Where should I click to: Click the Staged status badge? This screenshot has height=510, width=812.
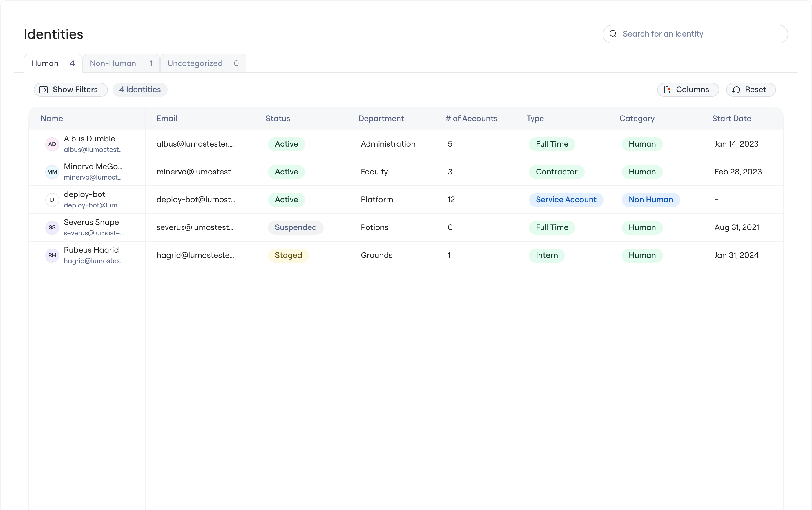coord(288,255)
